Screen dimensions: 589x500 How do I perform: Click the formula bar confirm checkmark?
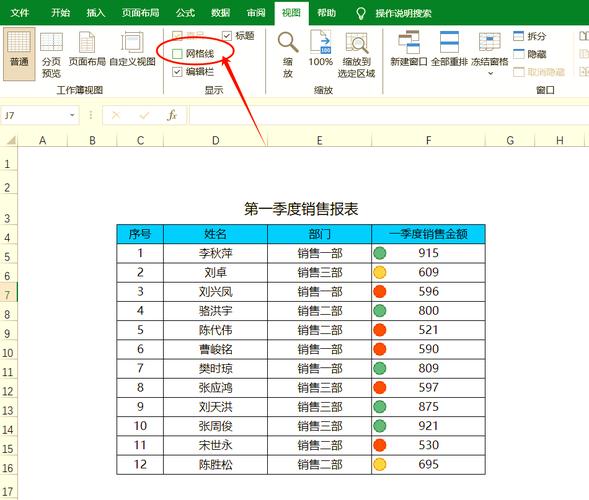(144, 115)
